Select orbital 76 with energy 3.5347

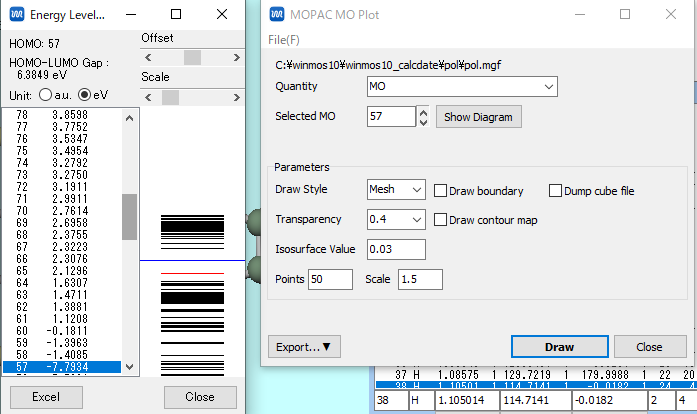point(62,139)
